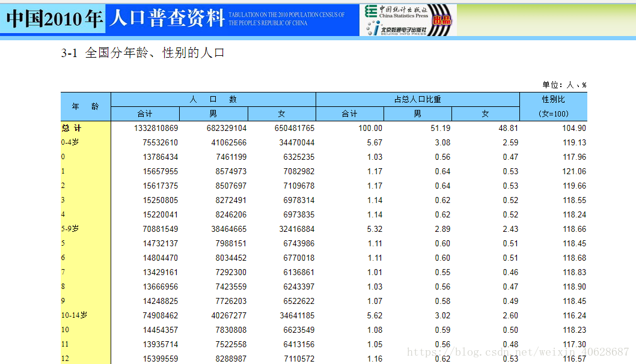Select male total cell 682329104
This screenshot has width=636, height=364.
(x=227, y=128)
